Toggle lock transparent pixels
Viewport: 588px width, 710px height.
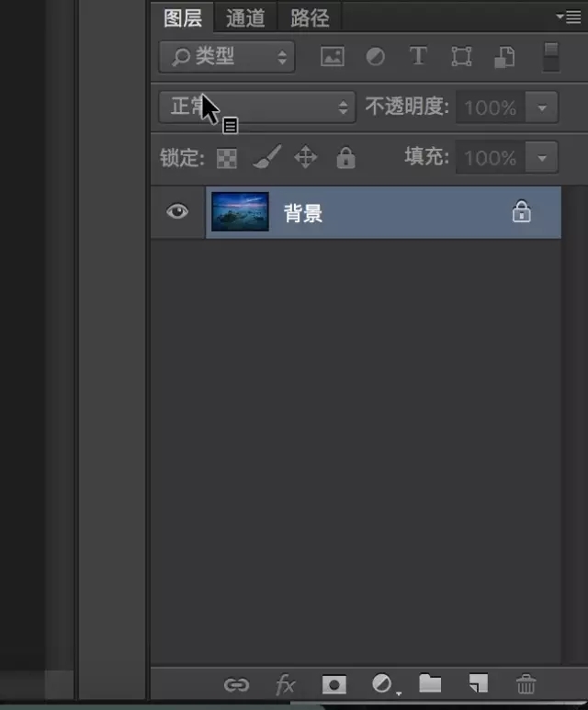pos(226,158)
